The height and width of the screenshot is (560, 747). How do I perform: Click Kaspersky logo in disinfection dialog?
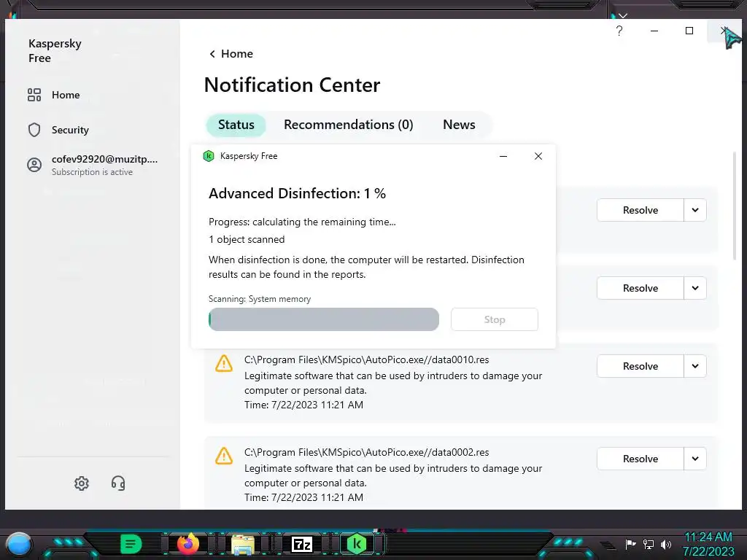click(208, 156)
